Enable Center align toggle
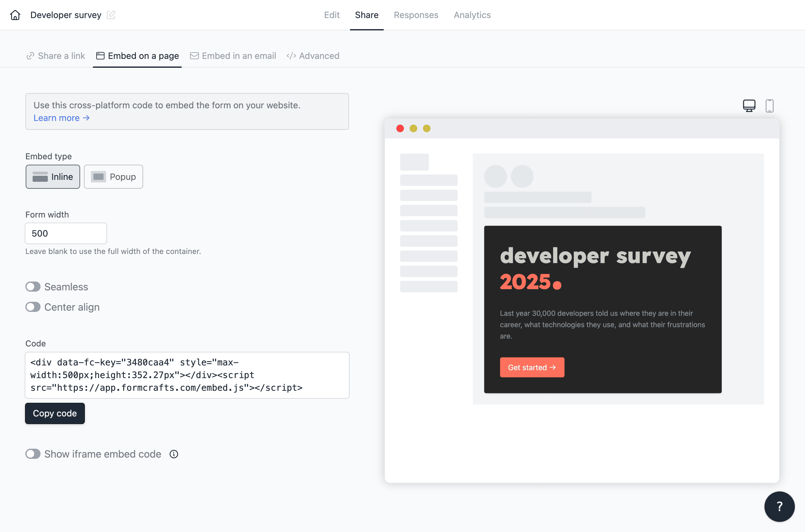The height and width of the screenshot is (532, 805). click(x=33, y=307)
